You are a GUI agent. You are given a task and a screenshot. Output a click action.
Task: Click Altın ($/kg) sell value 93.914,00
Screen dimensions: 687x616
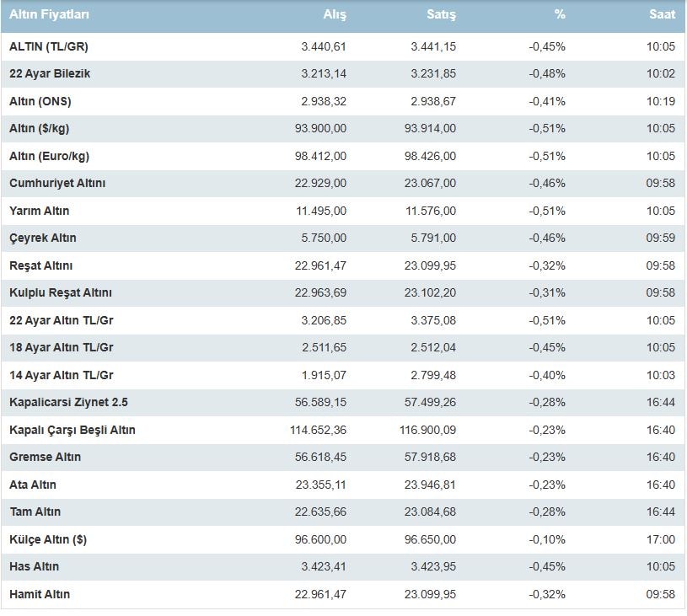click(x=430, y=128)
